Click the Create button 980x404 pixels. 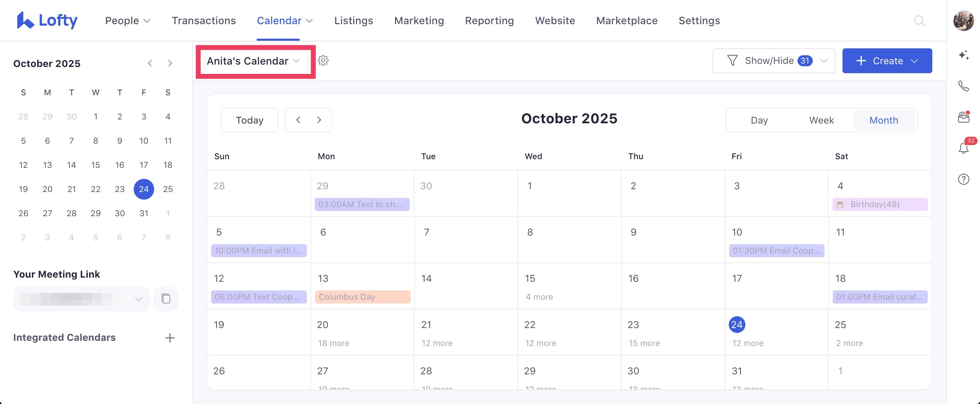[x=887, y=60]
